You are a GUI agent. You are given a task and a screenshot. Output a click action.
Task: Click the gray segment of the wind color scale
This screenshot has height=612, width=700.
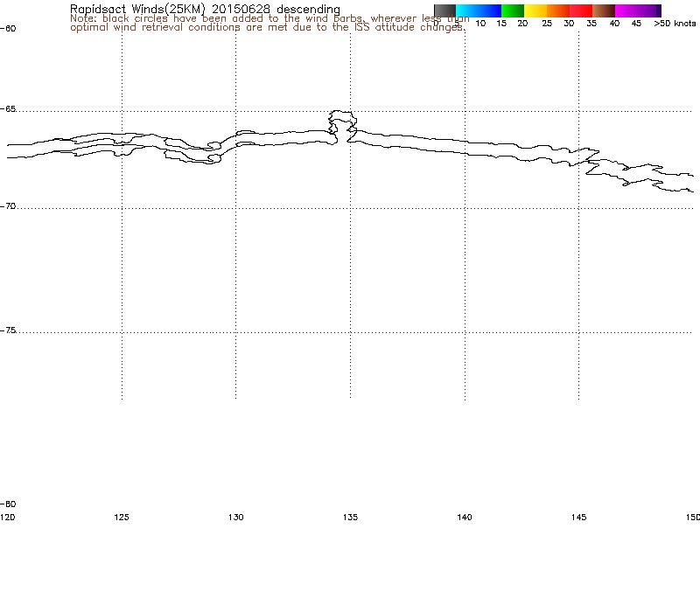[444, 11]
